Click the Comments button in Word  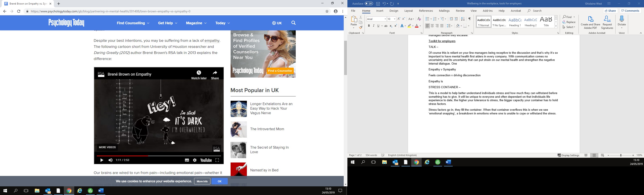[630, 11]
